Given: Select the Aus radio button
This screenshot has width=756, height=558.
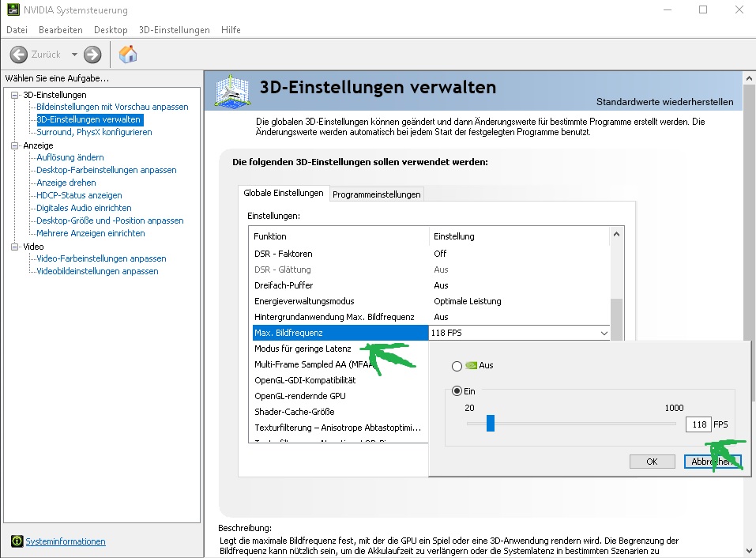Looking at the screenshot, I should coord(457,366).
